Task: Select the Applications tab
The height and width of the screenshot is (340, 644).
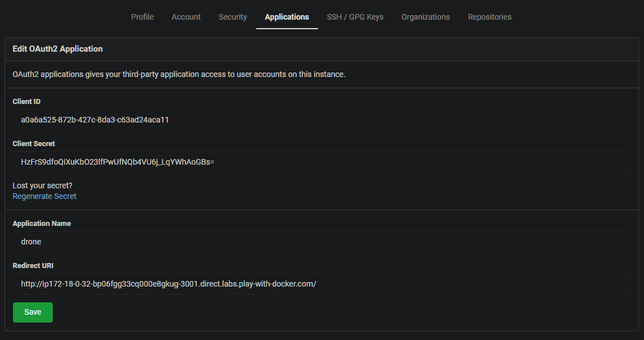Action: click(x=287, y=17)
